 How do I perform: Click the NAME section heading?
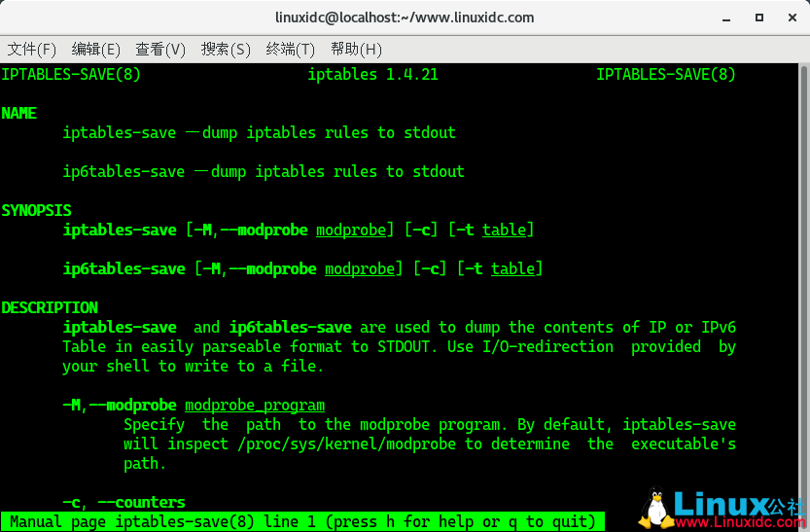click(x=19, y=113)
